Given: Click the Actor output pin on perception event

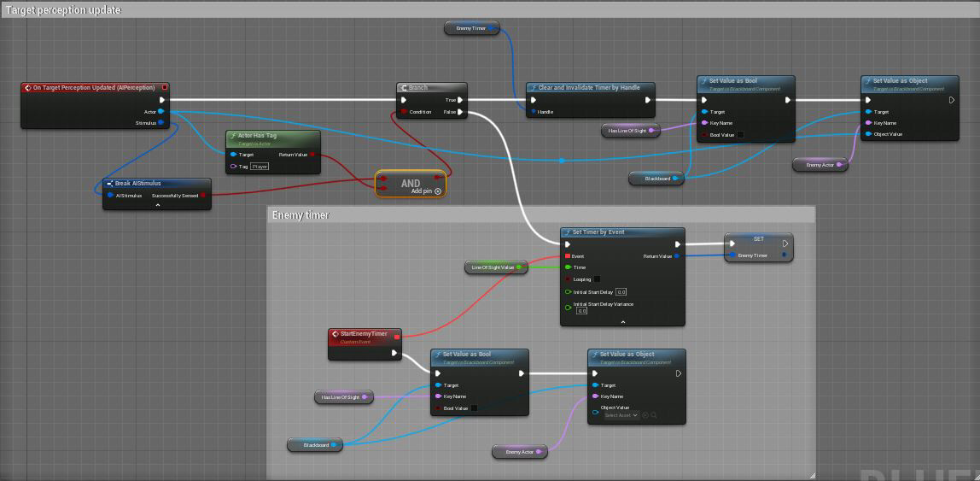Looking at the screenshot, I should [x=161, y=111].
